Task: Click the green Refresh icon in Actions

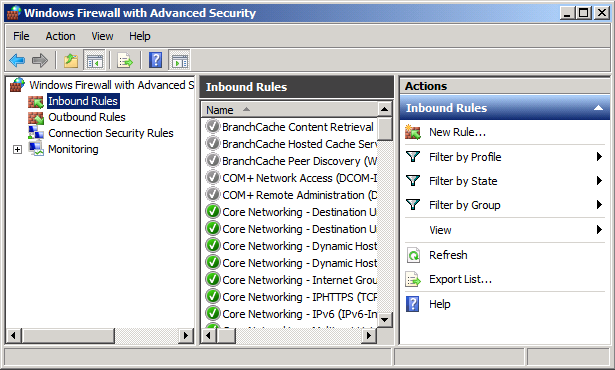Action: pyautogui.click(x=413, y=255)
